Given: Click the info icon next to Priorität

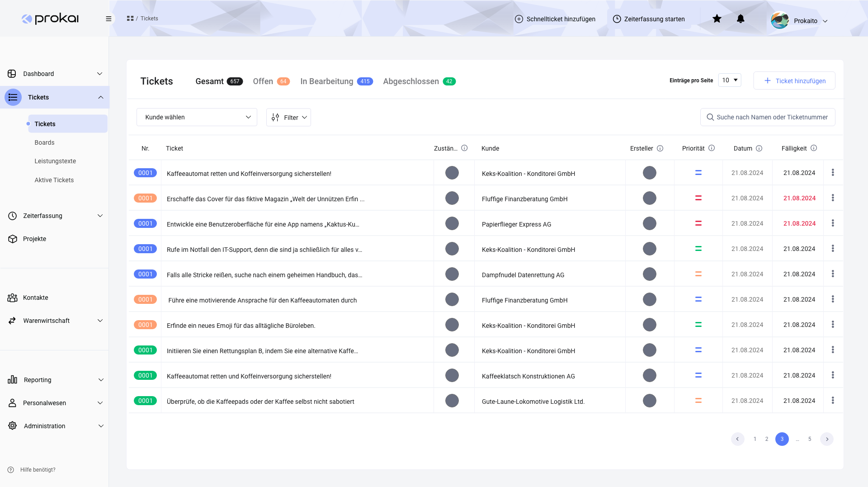Looking at the screenshot, I should pos(712,148).
